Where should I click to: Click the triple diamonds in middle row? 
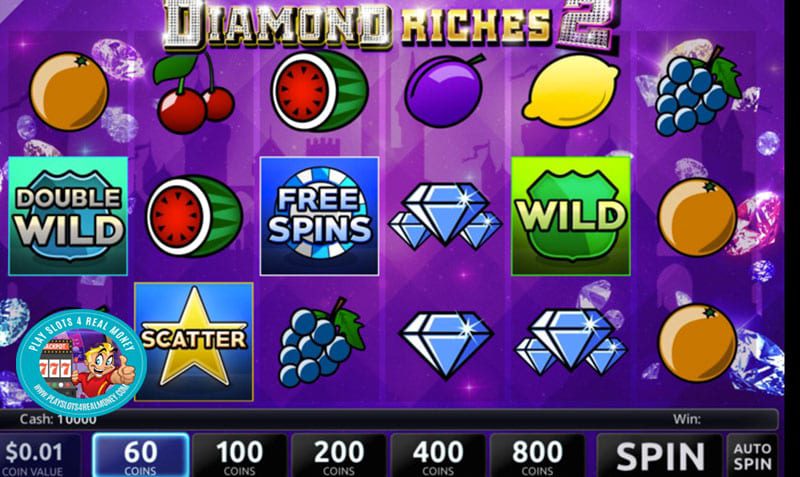point(445,216)
